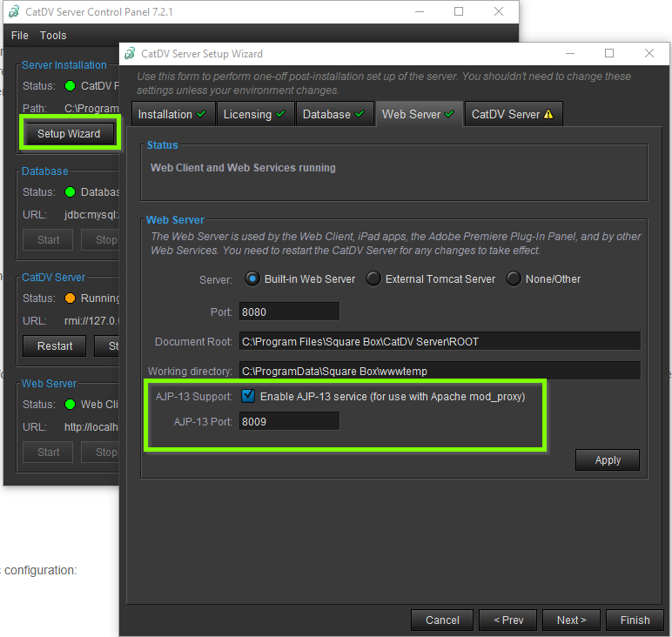Click the green Web Server status indicator
The width and height of the screenshot is (672, 637).
tap(70, 405)
